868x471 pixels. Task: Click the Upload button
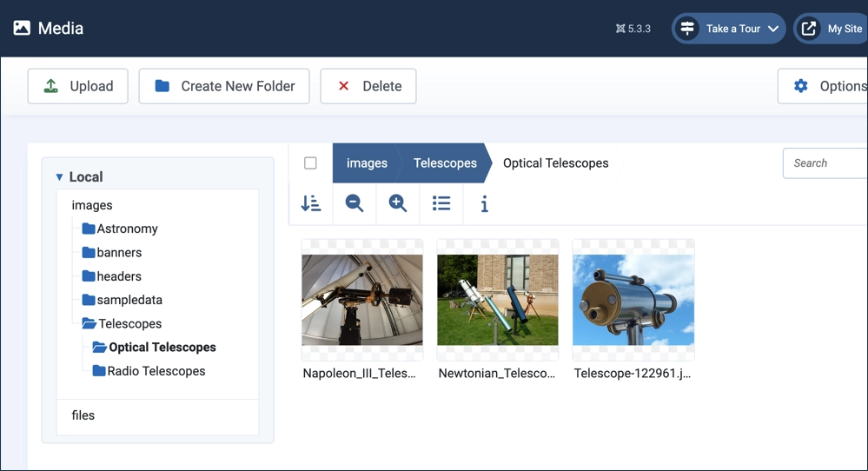(x=78, y=86)
